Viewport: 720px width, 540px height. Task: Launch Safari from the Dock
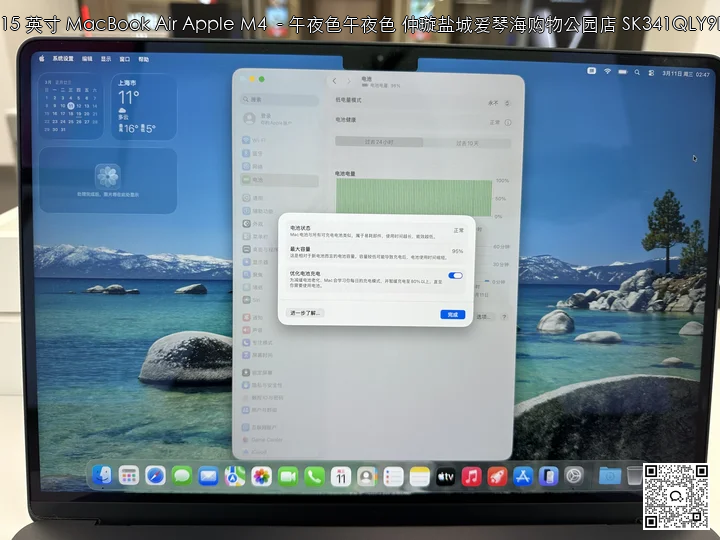click(x=155, y=476)
